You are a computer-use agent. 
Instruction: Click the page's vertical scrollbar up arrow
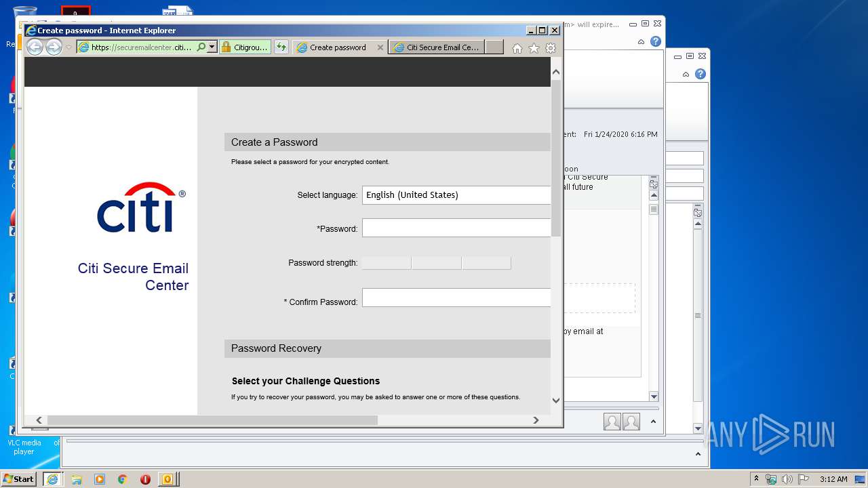[556, 72]
